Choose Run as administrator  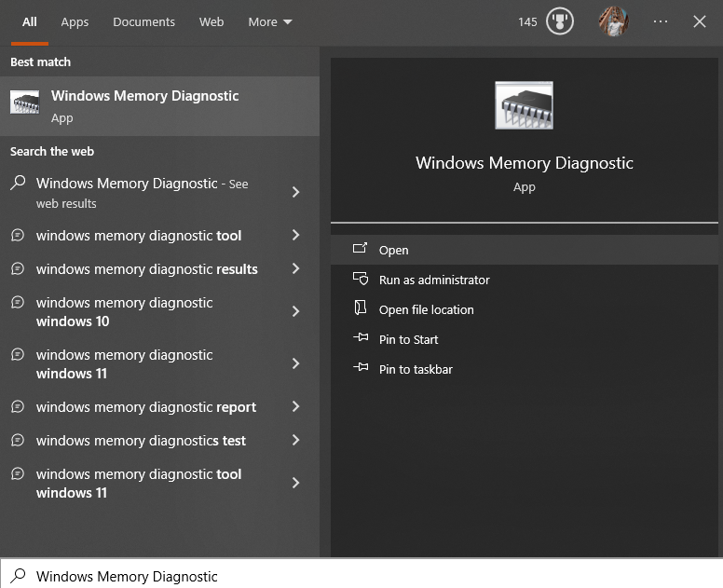(x=525, y=280)
